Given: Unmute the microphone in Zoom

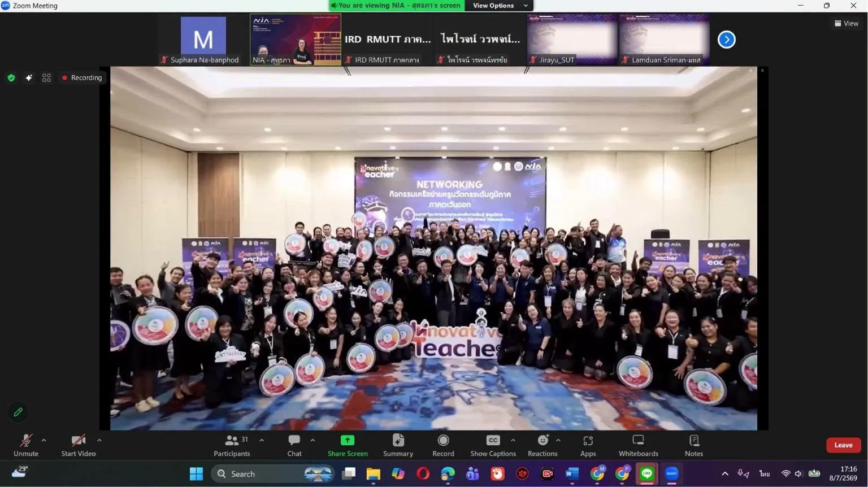Looking at the screenshot, I should (x=26, y=445).
